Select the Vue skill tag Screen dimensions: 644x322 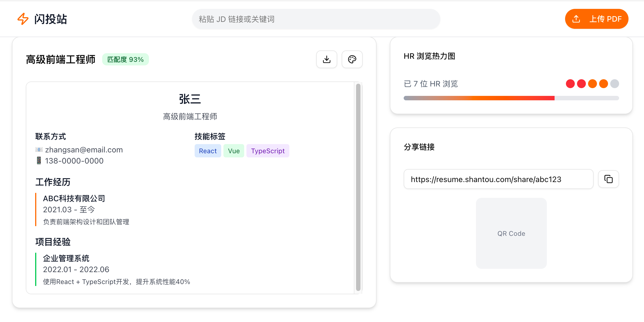point(234,151)
